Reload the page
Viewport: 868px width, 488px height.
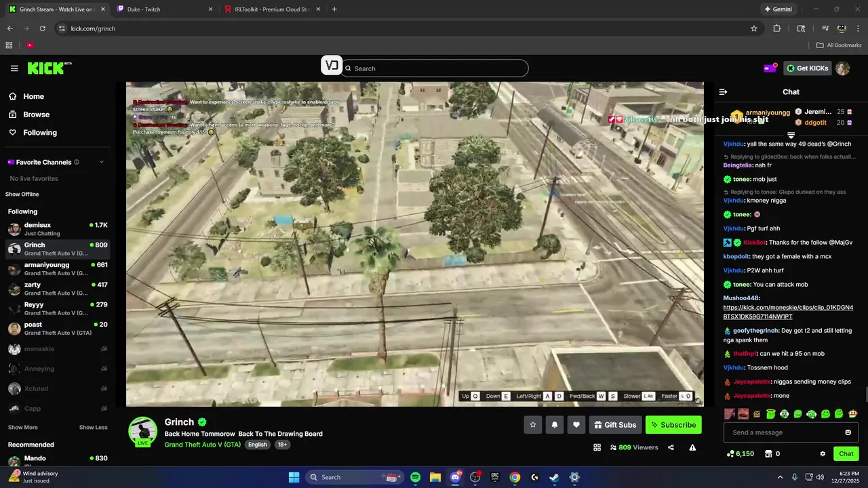click(x=42, y=28)
